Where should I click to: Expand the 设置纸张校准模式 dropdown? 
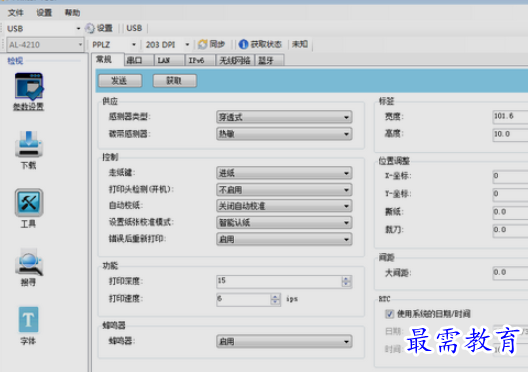(x=284, y=223)
